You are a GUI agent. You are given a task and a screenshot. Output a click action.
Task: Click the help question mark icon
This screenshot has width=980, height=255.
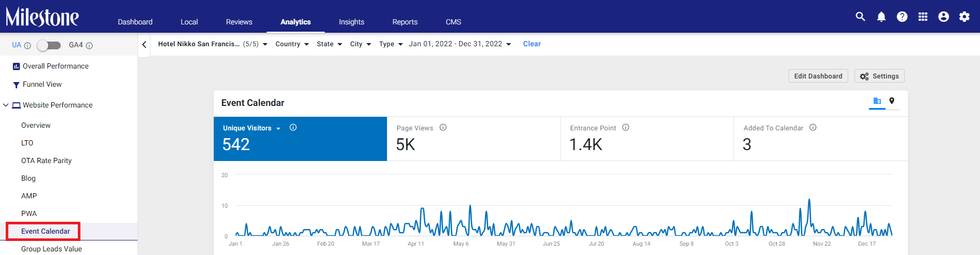tap(902, 17)
